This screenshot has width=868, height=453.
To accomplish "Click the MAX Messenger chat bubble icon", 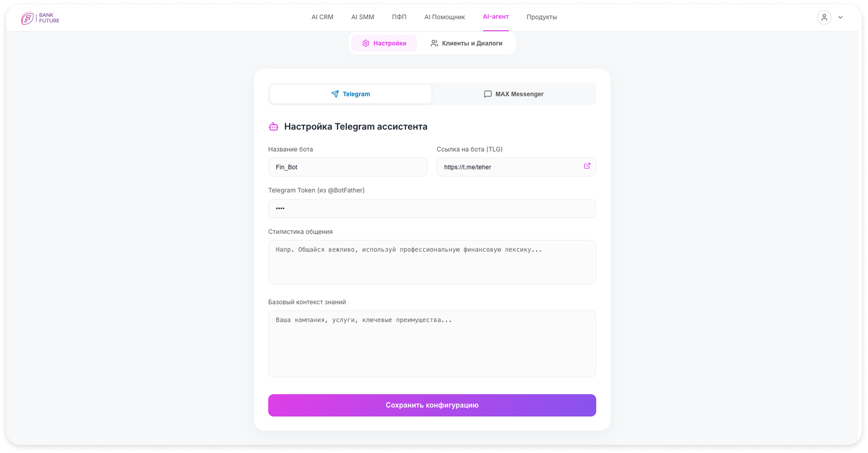I will pos(487,94).
